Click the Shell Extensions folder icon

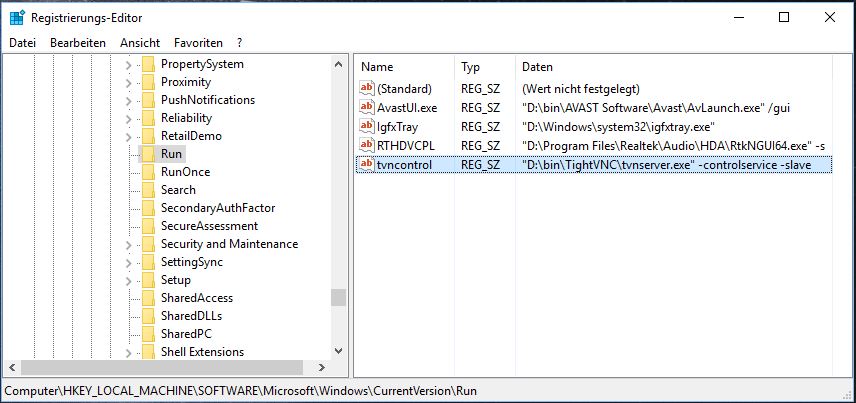point(148,352)
